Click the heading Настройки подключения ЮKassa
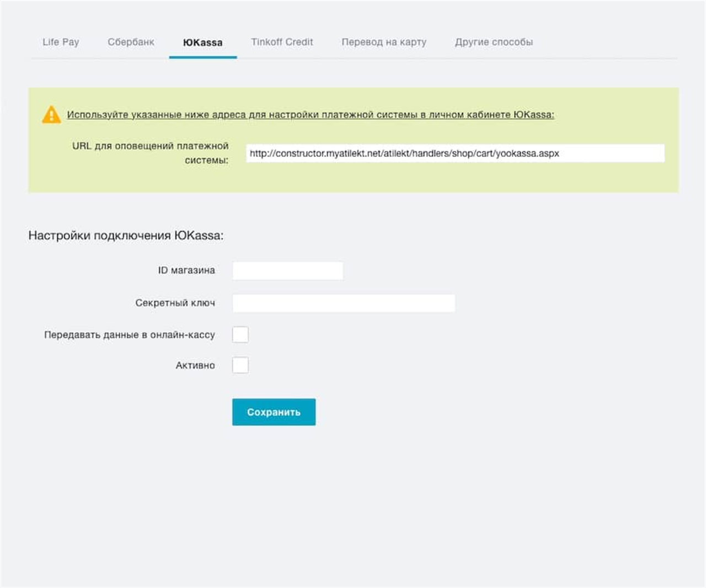 (126, 236)
